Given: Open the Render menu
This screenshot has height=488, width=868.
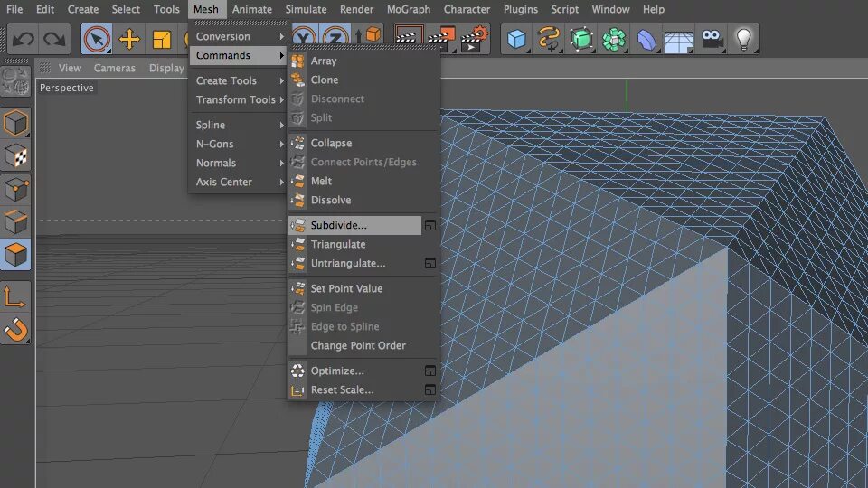Looking at the screenshot, I should pyautogui.click(x=356, y=9).
